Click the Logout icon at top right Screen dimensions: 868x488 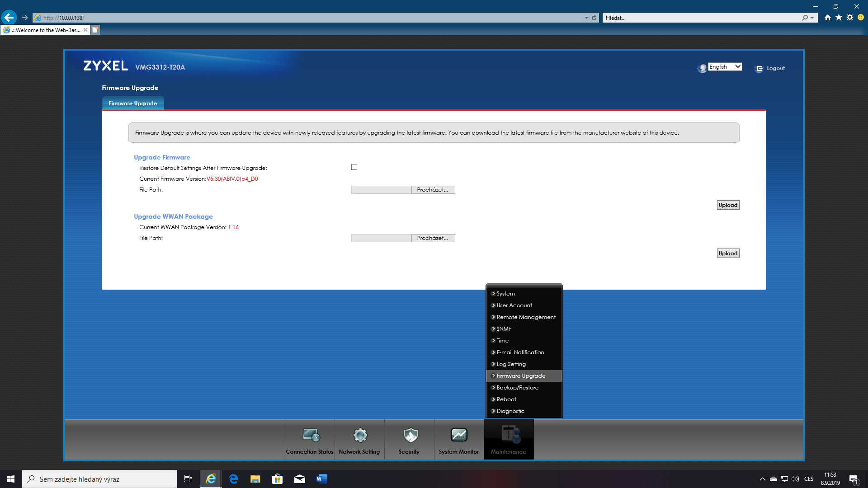pos(759,69)
